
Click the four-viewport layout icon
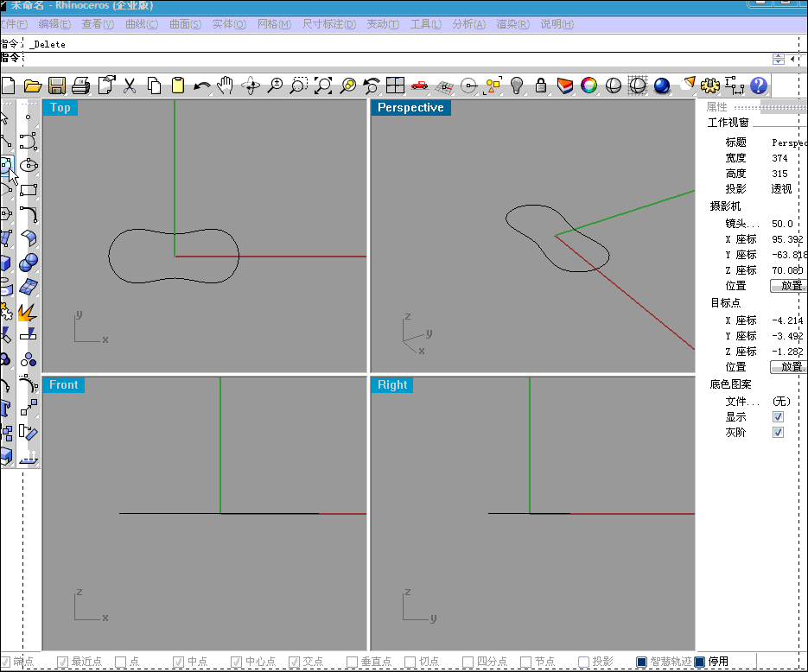(x=395, y=85)
